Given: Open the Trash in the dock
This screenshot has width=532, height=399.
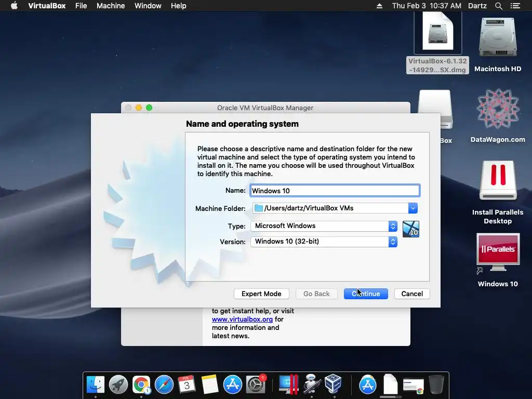Looking at the screenshot, I should [x=436, y=384].
